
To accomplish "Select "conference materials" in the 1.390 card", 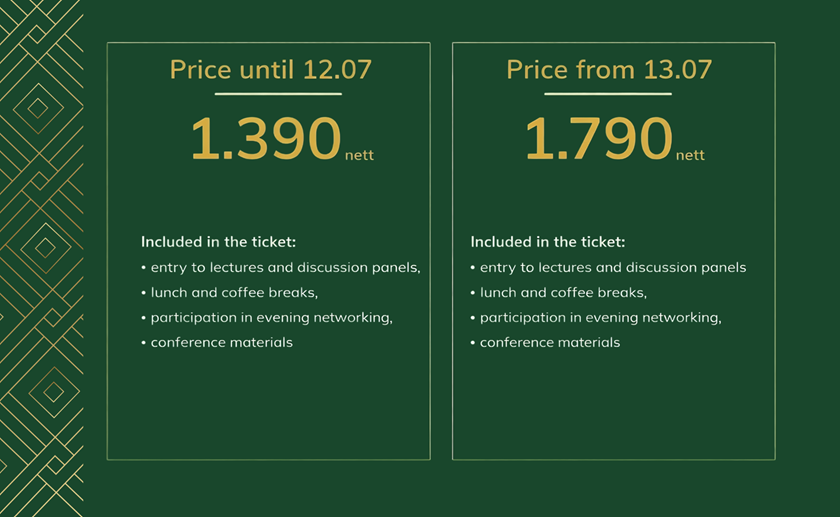I will [x=221, y=343].
